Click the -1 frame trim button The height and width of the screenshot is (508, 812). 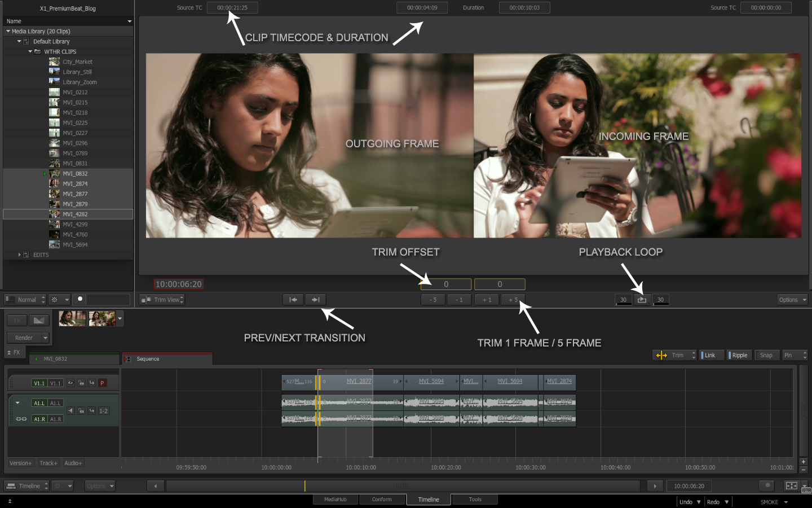[x=459, y=300]
